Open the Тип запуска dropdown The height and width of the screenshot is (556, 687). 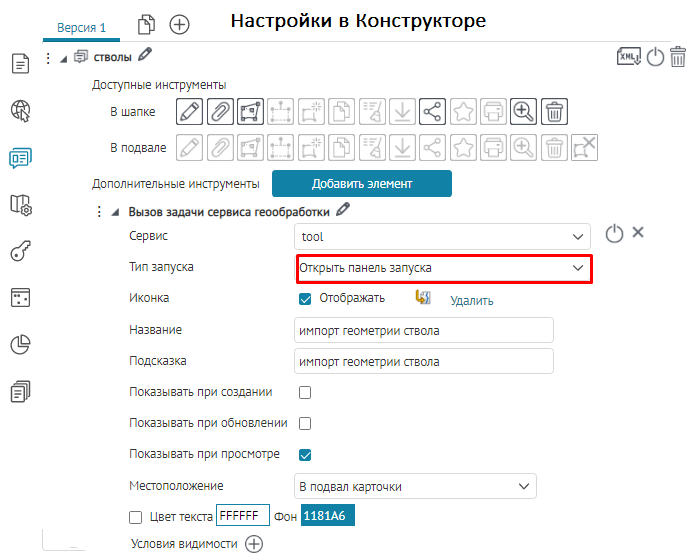click(x=441, y=268)
